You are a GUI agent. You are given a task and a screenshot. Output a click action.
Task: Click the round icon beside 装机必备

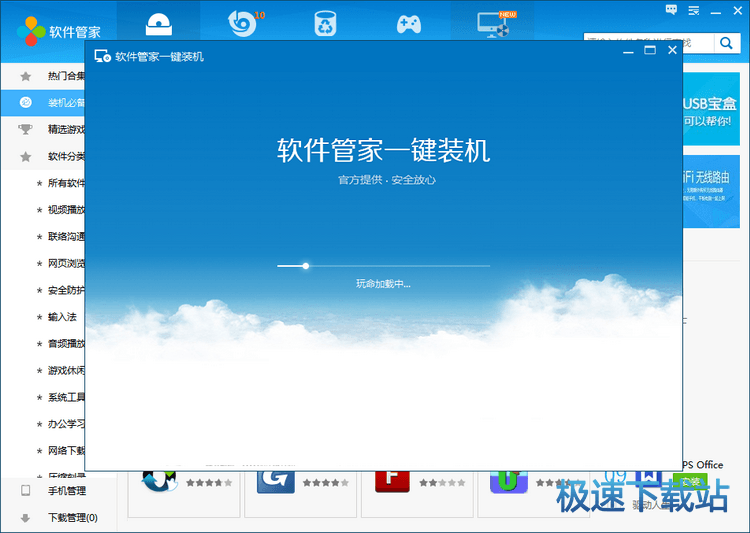point(25,102)
